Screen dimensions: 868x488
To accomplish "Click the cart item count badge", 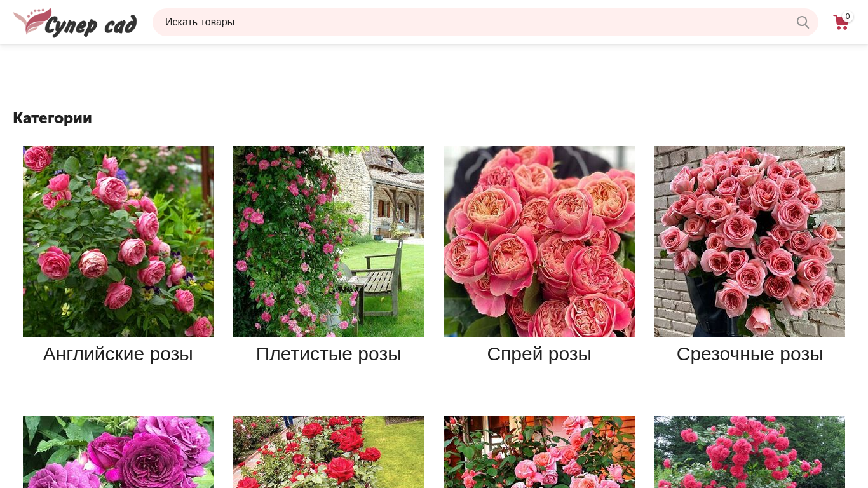I will click(848, 17).
